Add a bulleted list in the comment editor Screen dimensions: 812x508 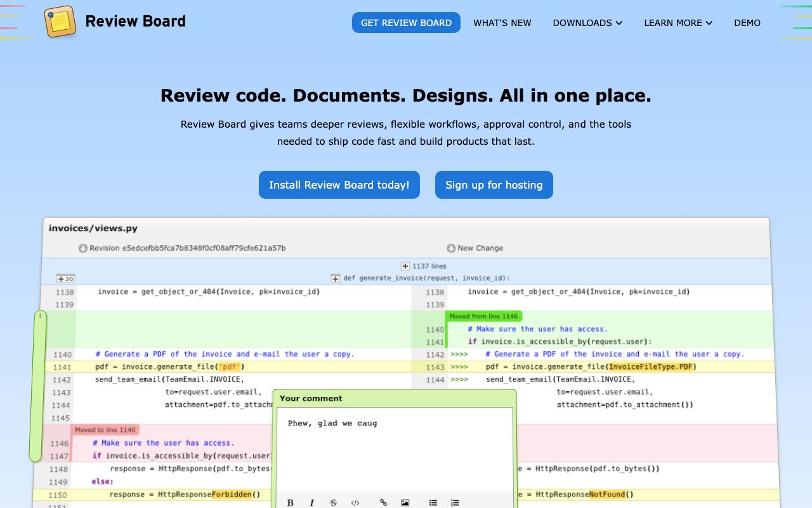tap(433, 502)
